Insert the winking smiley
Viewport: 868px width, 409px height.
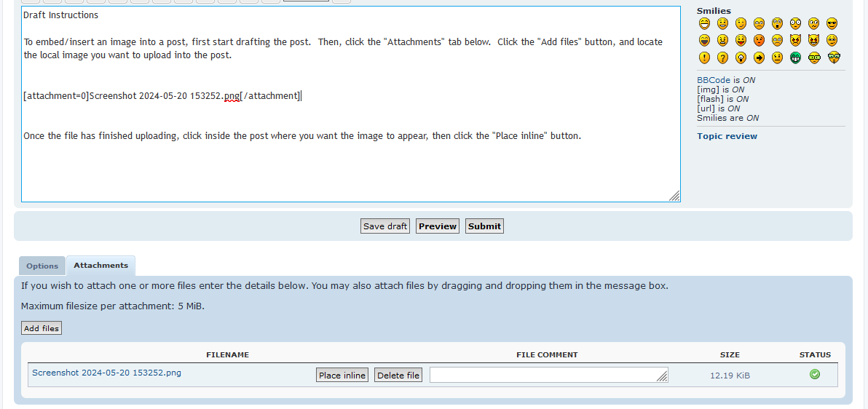pyautogui.click(x=741, y=23)
